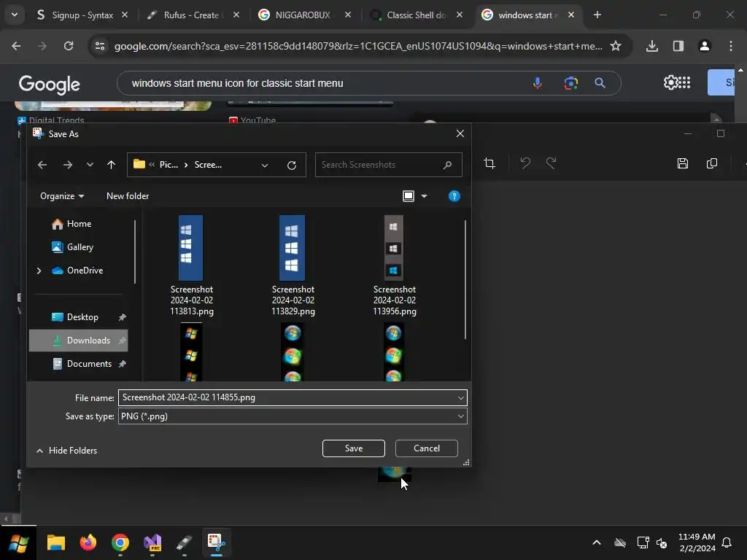This screenshot has height=560, width=747.
Task: Open the Save As help icon
Action: click(454, 196)
